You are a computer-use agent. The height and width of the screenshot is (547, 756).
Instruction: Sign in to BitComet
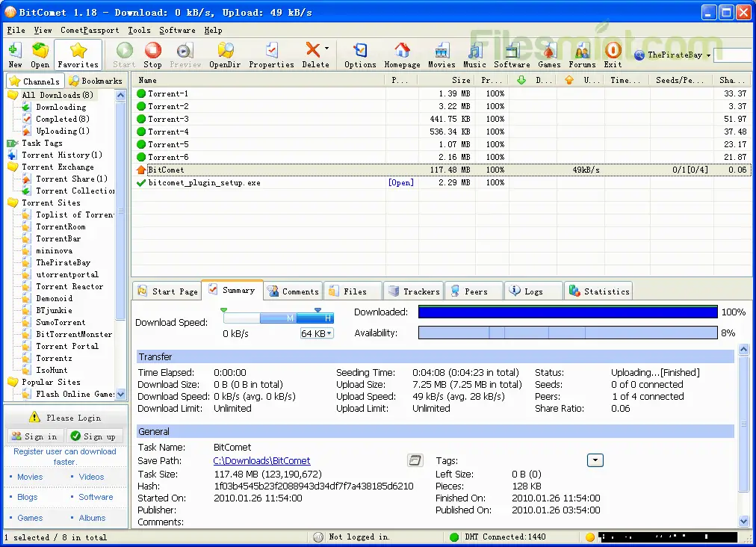(34, 436)
